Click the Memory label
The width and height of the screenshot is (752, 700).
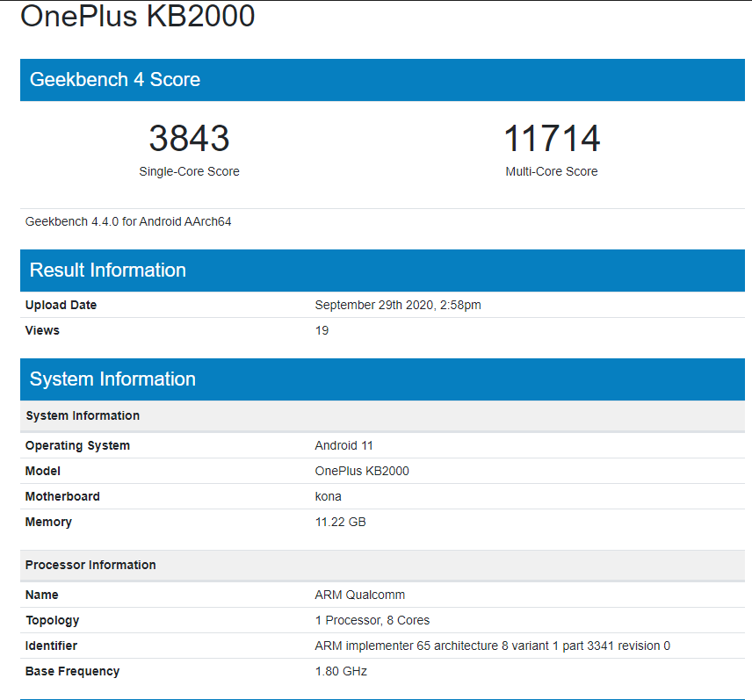pos(48,522)
